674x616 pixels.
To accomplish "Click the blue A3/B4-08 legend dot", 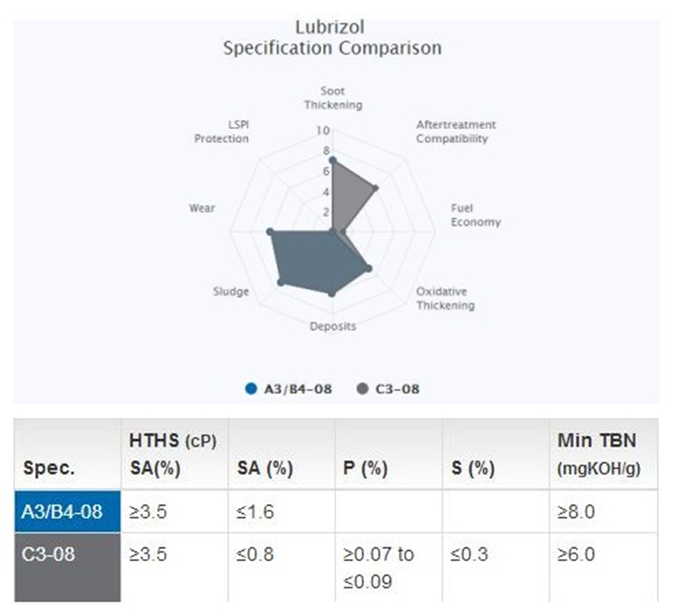I will click(x=251, y=388).
